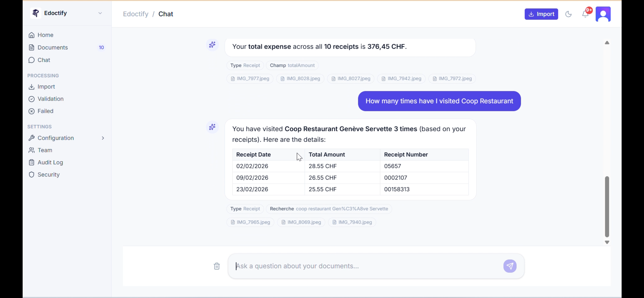This screenshot has width=644, height=298.
Task: Send the message with the paper plane icon
Action: 510,266
